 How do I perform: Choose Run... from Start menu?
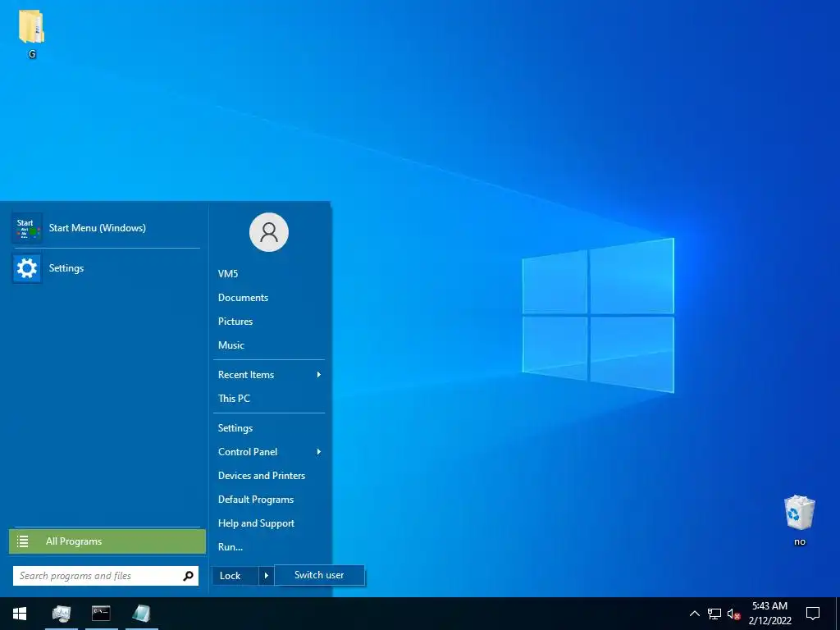(268, 547)
